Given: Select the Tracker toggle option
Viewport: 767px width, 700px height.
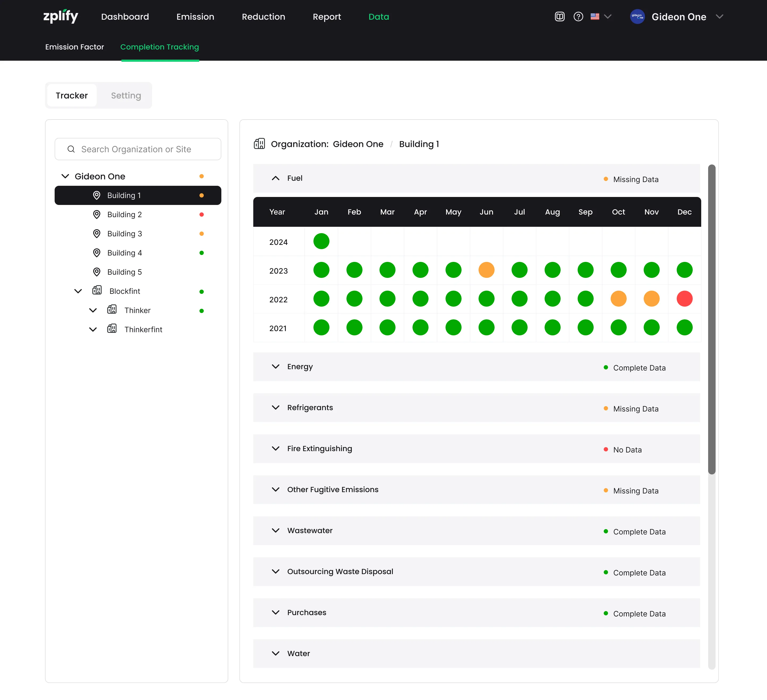Looking at the screenshot, I should (x=72, y=96).
